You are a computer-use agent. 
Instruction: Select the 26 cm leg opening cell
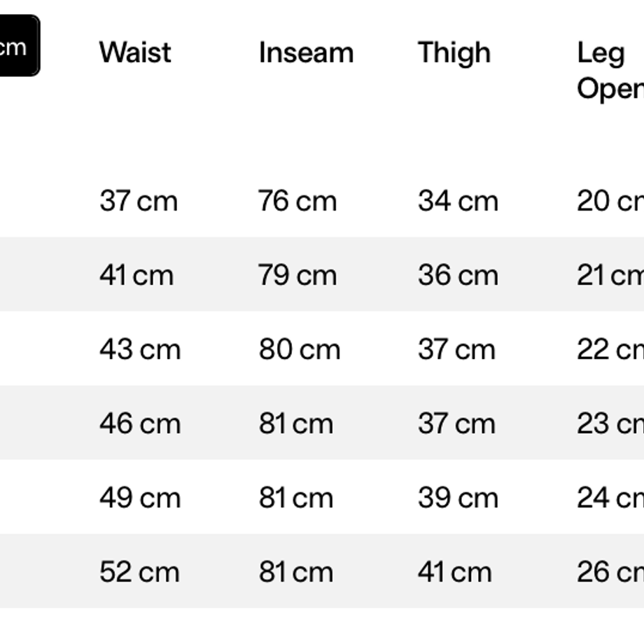click(x=610, y=572)
